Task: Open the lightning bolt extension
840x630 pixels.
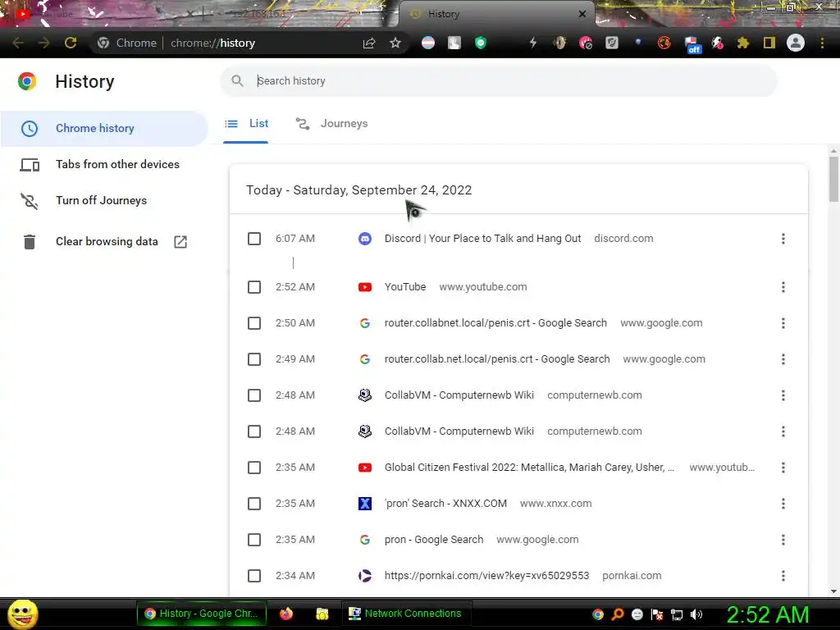Action: coord(532,43)
